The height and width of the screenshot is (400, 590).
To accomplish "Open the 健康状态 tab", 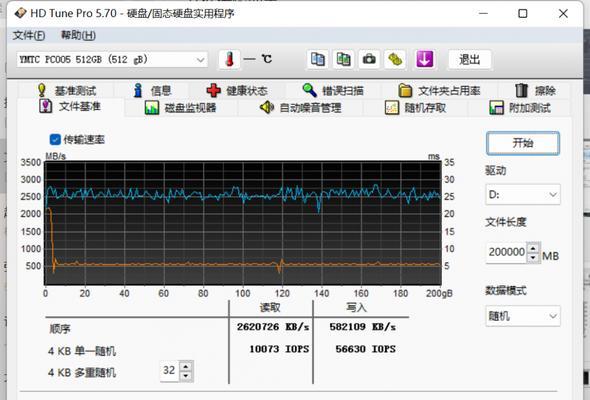I will tap(237, 91).
